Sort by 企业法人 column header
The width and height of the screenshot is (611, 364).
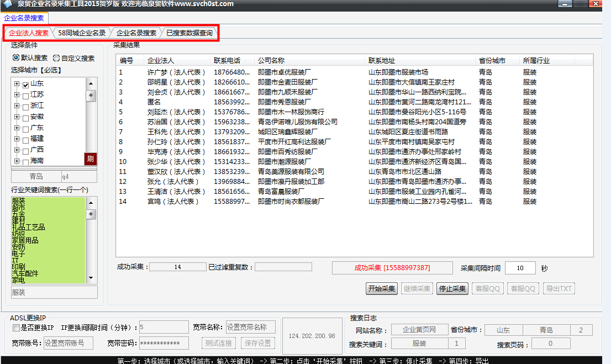point(177,60)
